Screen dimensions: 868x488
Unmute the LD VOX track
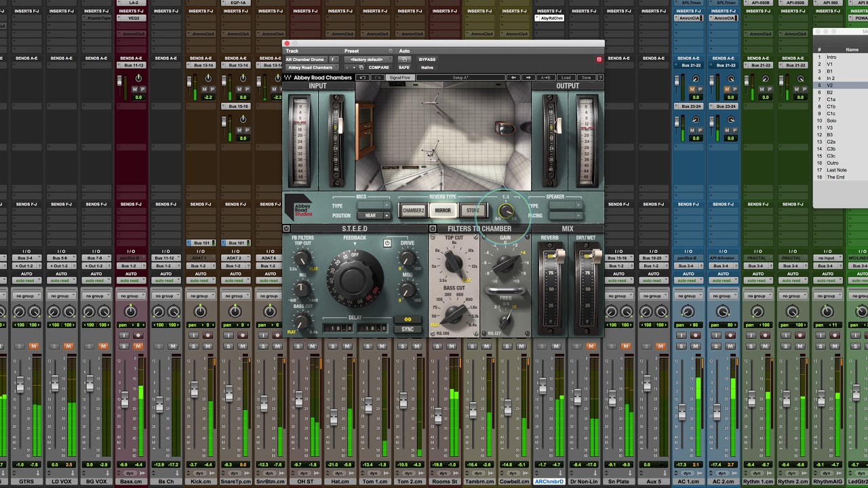[68, 346]
